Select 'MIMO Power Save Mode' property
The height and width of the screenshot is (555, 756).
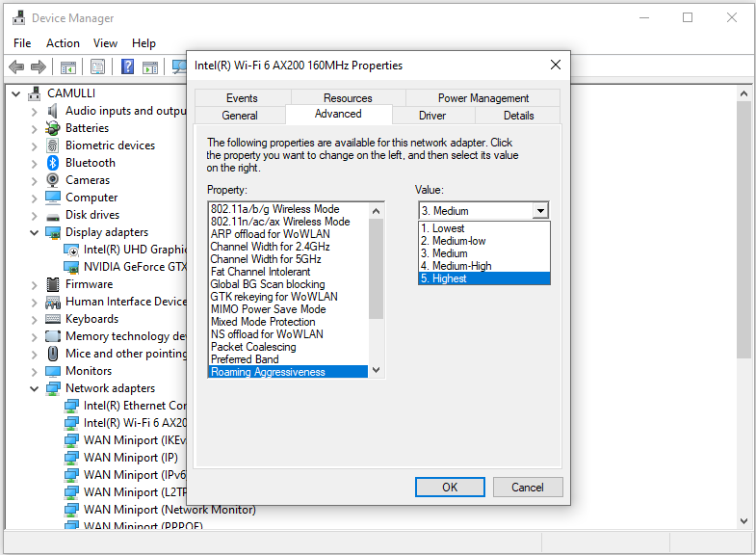[x=288, y=309]
